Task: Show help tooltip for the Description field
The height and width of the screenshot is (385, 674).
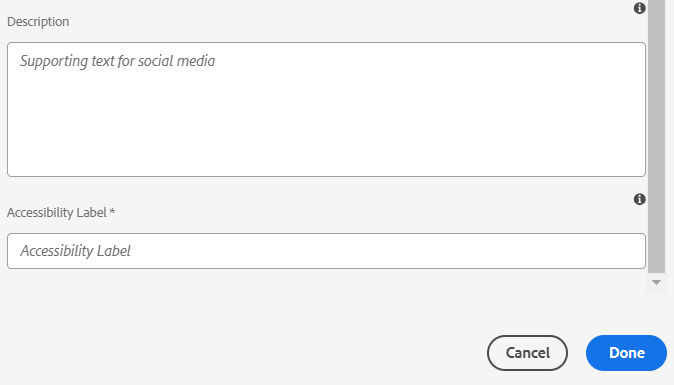Action: click(639, 8)
